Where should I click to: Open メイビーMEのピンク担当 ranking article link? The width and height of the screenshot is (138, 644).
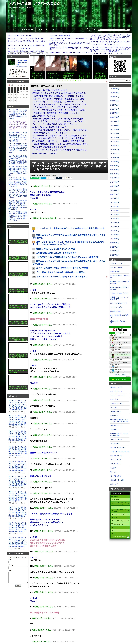[x=62, y=268]
